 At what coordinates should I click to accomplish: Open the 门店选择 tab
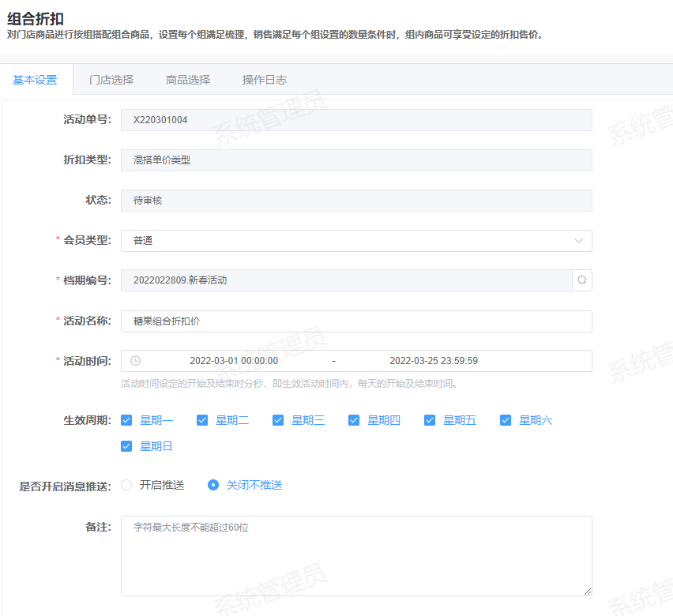coord(111,80)
